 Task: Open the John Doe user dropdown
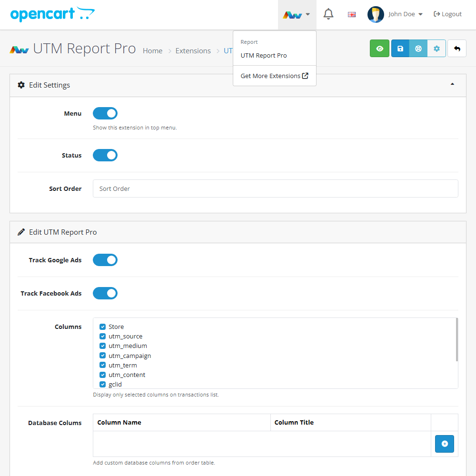coord(395,14)
